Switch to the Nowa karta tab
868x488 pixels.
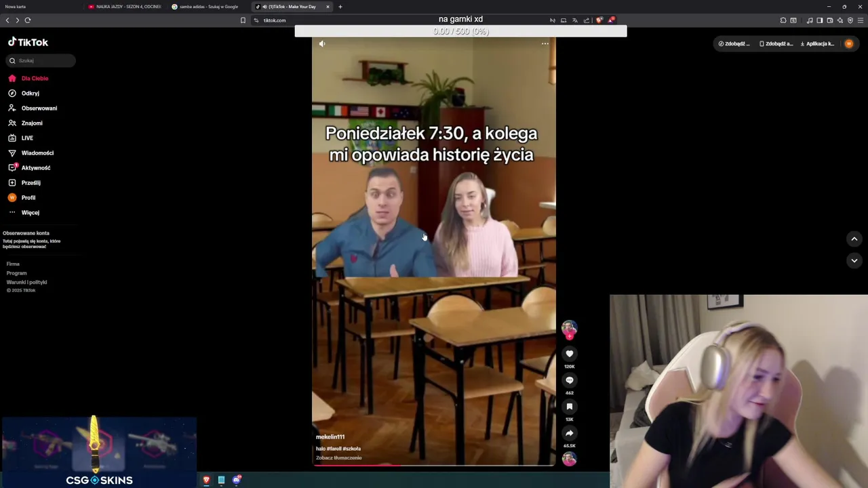[41, 7]
